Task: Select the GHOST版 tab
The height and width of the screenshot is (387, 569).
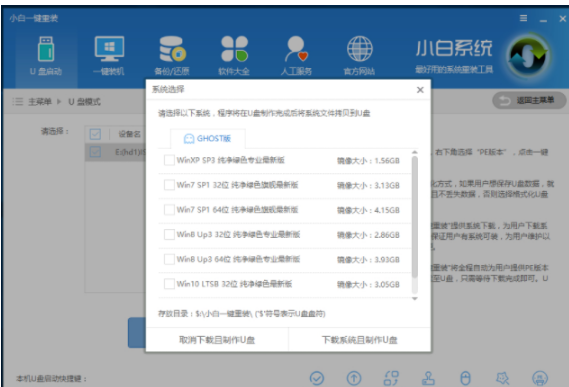Action: [x=208, y=138]
